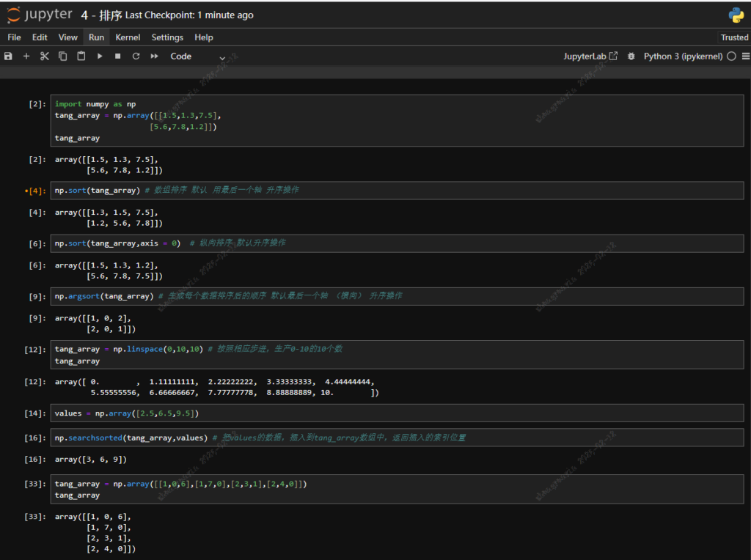Enable the debugger bug icon
The width and height of the screenshot is (751, 560).
coord(631,56)
